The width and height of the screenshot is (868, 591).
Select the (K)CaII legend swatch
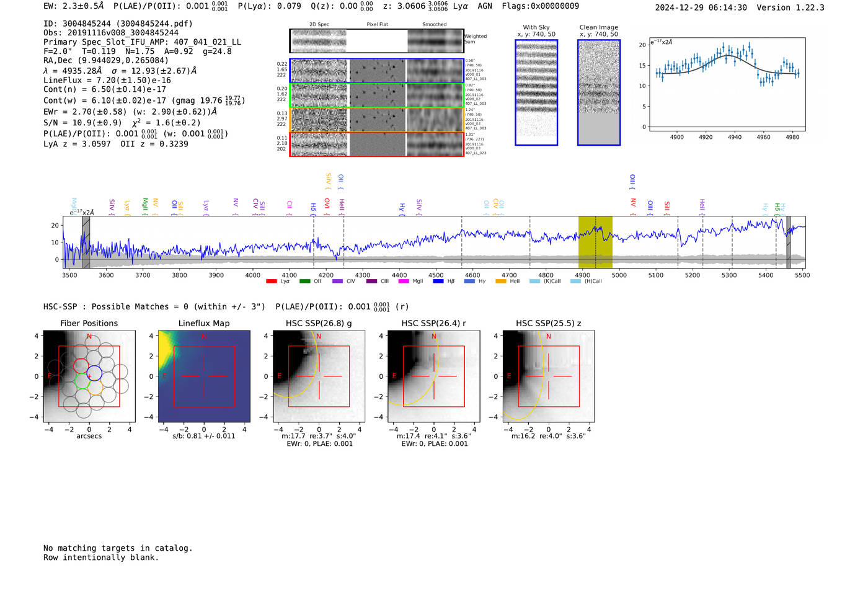point(535,282)
